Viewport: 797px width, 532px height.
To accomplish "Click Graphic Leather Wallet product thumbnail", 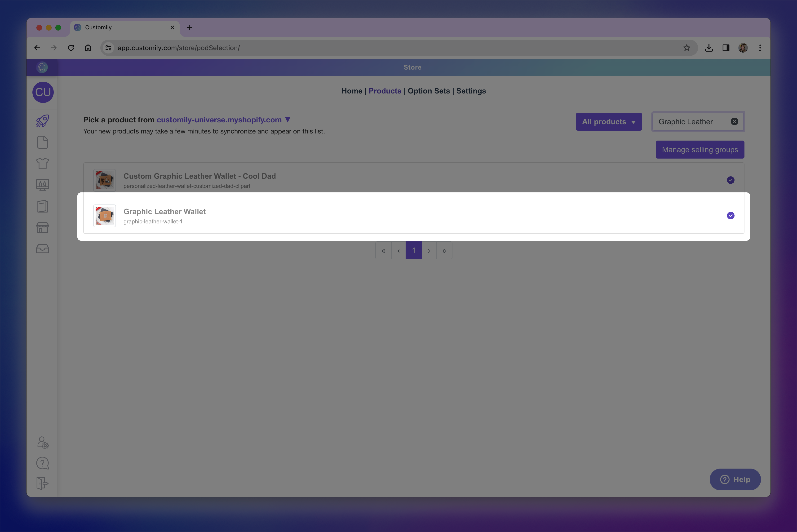I will pyautogui.click(x=105, y=216).
